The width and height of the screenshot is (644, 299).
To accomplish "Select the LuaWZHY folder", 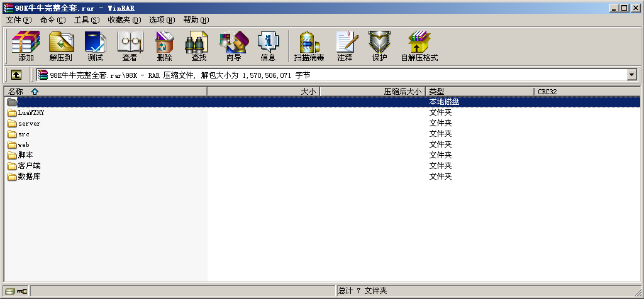I will (31, 113).
